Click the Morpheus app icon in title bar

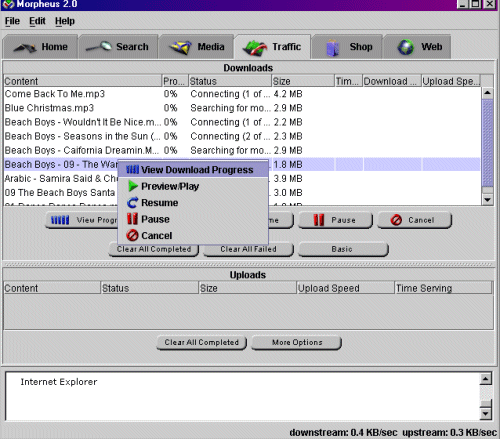point(8,4)
